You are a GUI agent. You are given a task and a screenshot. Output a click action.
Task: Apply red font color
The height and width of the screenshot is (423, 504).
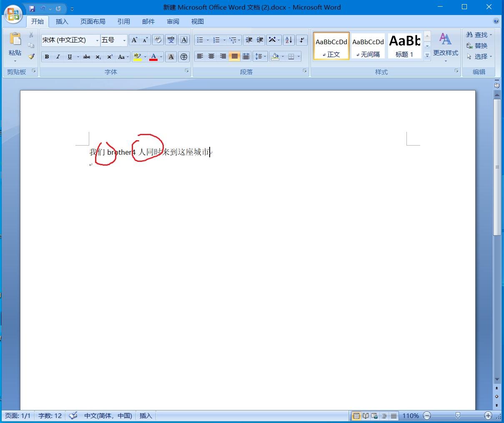153,57
